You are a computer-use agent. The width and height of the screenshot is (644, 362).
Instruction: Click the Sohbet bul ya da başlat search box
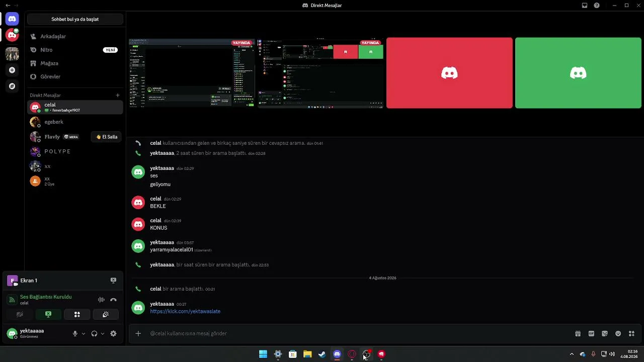click(75, 19)
